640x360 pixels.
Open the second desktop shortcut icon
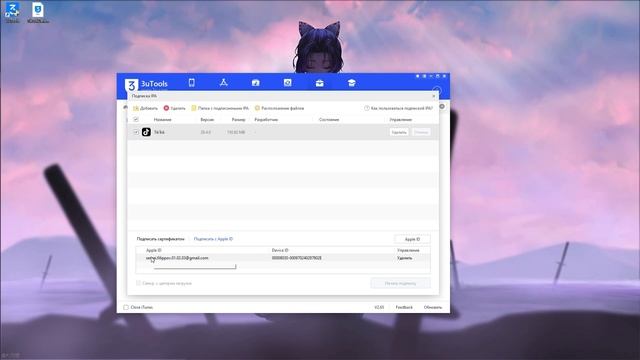tap(38, 12)
